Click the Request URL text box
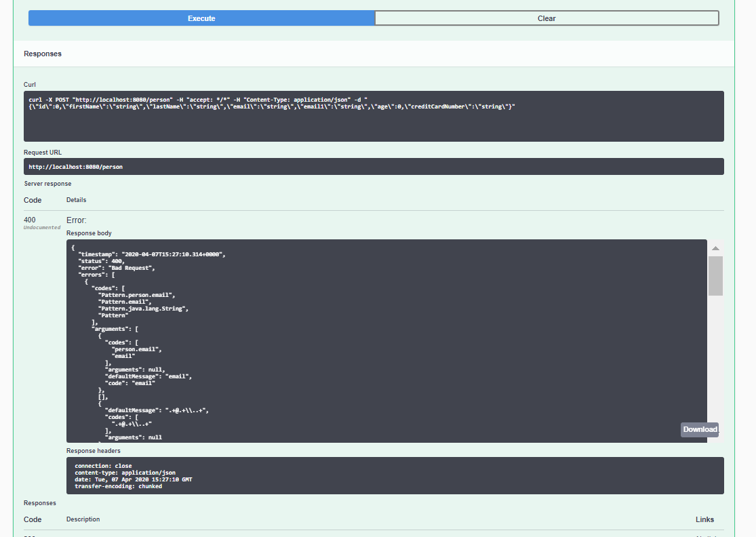 tap(374, 166)
